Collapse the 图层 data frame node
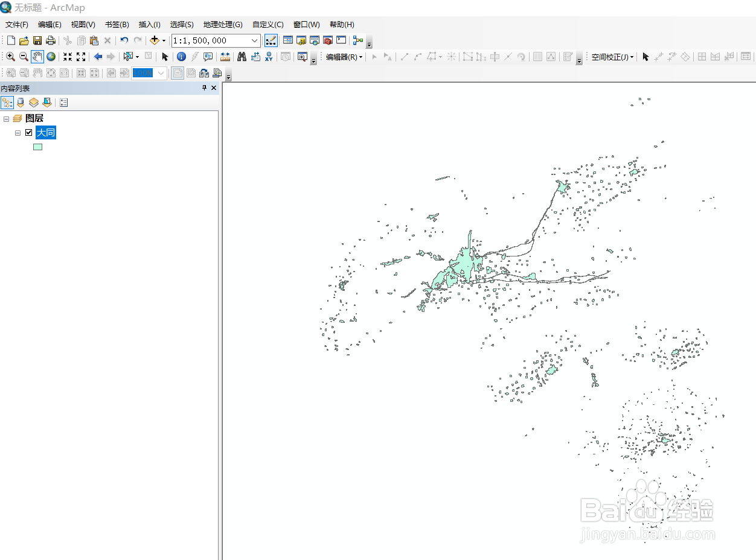This screenshot has height=560, width=756. click(x=6, y=119)
